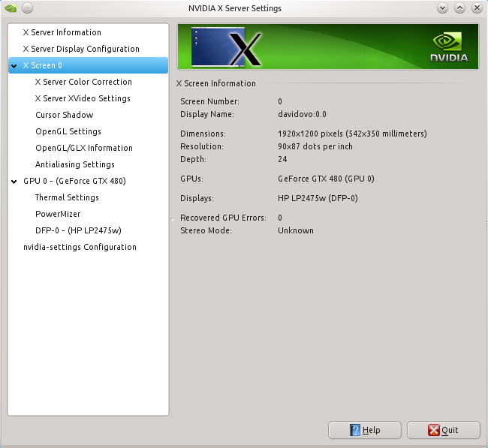The height and width of the screenshot is (448, 488).
Task: Click the NVIDIA logo in the banner
Action: [450, 47]
